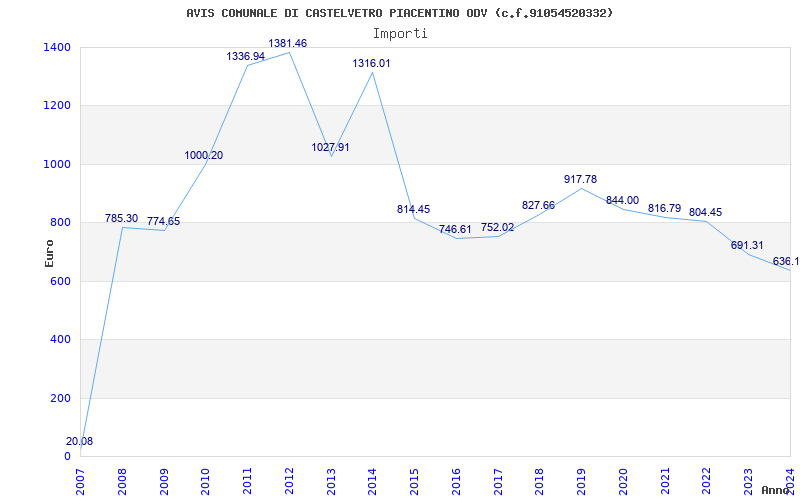Image resolution: width=800 pixels, height=500 pixels.
Task: Select the 2023 x-axis year label
Action: pyautogui.click(x=748, y=481)
